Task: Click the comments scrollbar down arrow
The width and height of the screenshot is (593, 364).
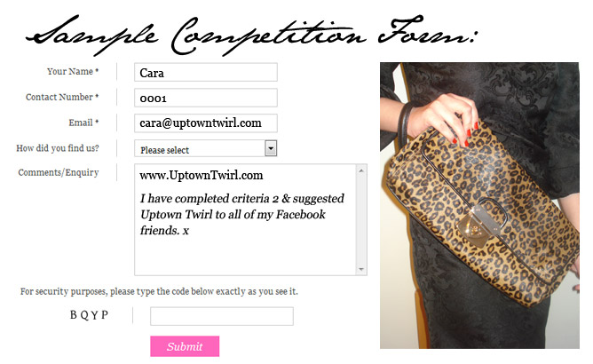Action: [x=361, y=269]
